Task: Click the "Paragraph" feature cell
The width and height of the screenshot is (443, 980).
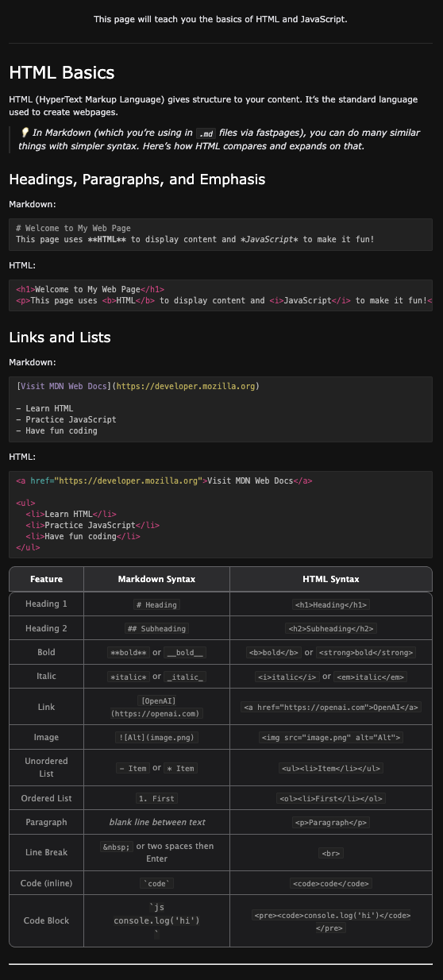Action: (x=46, y=822)
